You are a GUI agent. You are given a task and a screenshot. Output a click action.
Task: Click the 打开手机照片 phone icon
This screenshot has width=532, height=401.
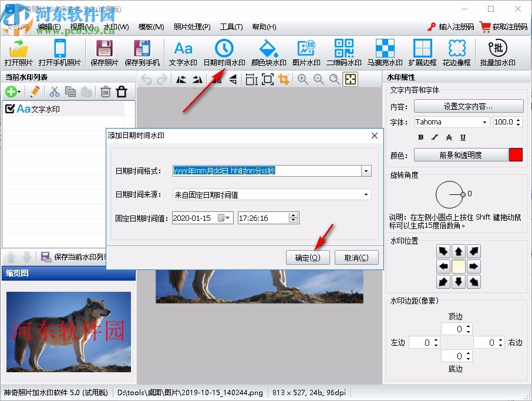(x=60, y=53)
